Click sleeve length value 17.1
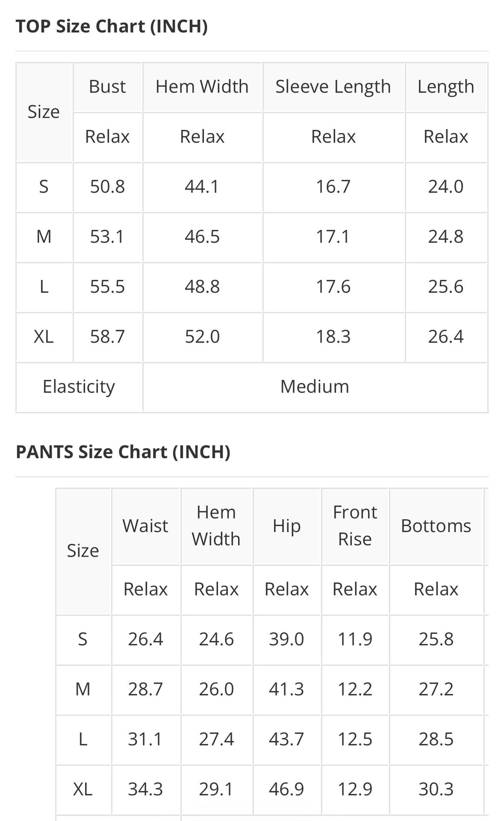This screenshot has width=504, height=821. click(333, 237)
